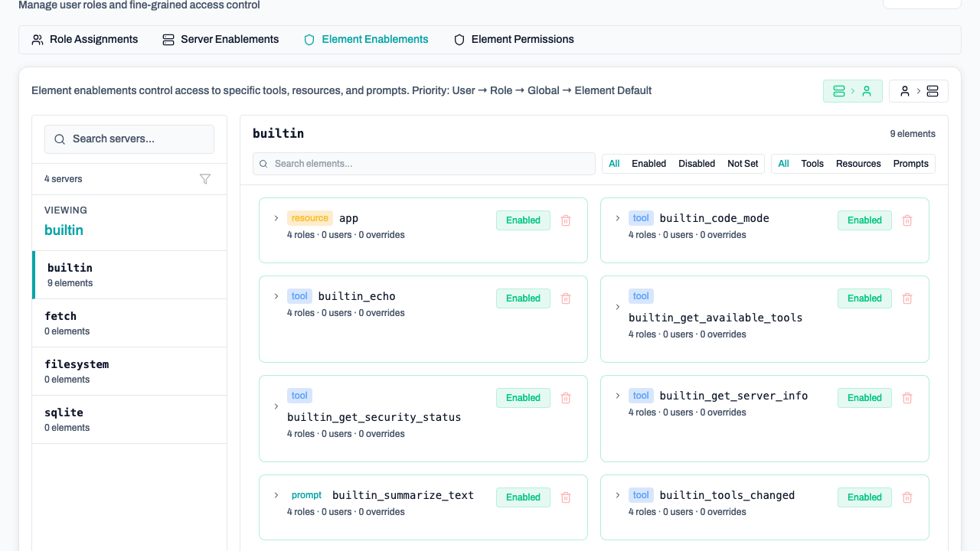Switch to user-to-server view icon button
Screen dimensions: 980x551
pyautogui.click(x=918, y=91)
